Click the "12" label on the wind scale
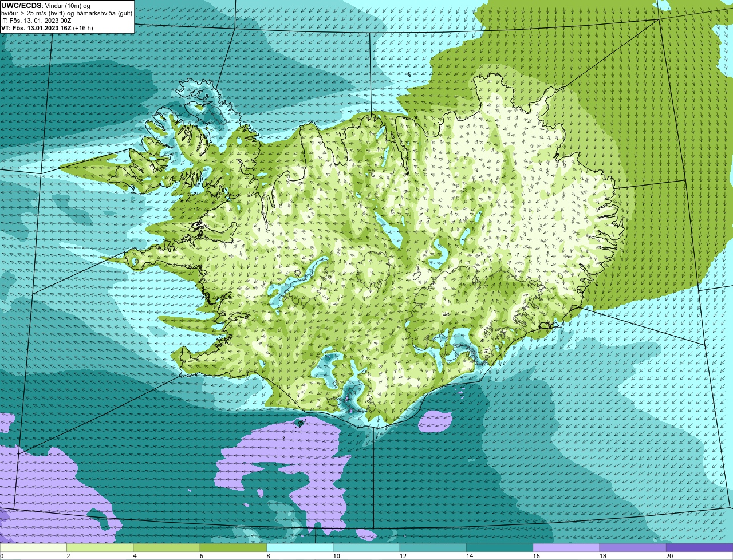733x560 pixels. (x=403, y=556)
